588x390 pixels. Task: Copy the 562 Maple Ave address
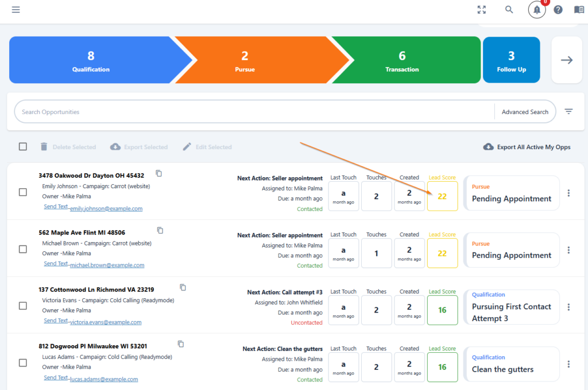(160, 231)
